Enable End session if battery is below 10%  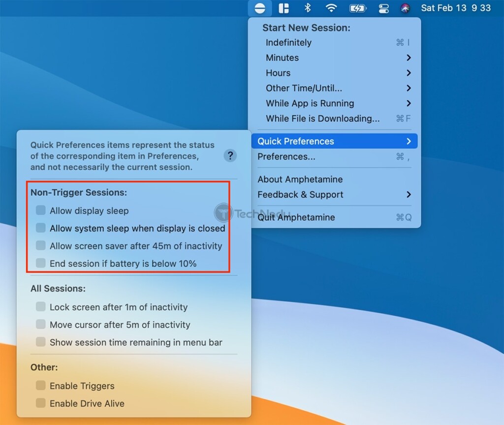click(x=41, y=263)
